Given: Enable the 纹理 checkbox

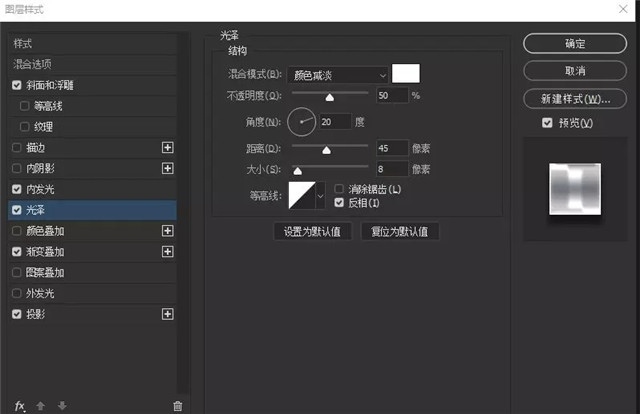Looking at the screenshot, I should tap(24, 127).
